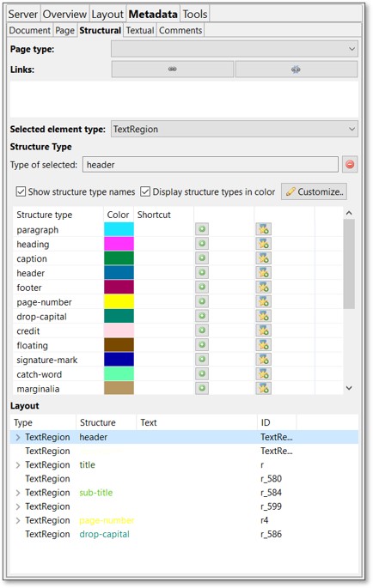
Task: Click the green plus icon for drop-capital row
Action: coord(202,316)
